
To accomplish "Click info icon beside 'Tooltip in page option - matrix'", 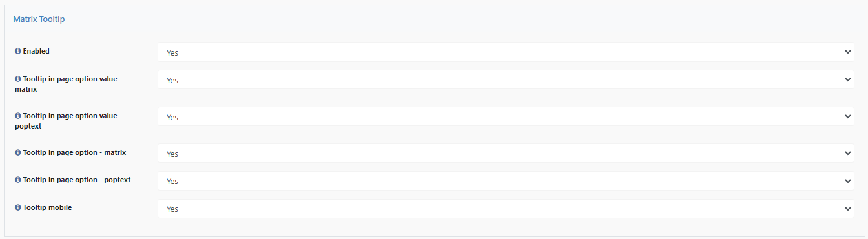I will tap(18, 152).
